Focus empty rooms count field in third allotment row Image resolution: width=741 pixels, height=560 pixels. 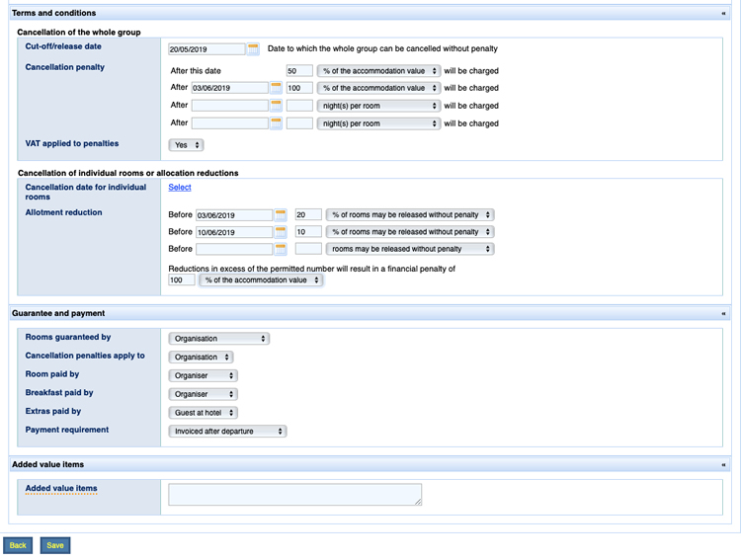pos(308,249)
